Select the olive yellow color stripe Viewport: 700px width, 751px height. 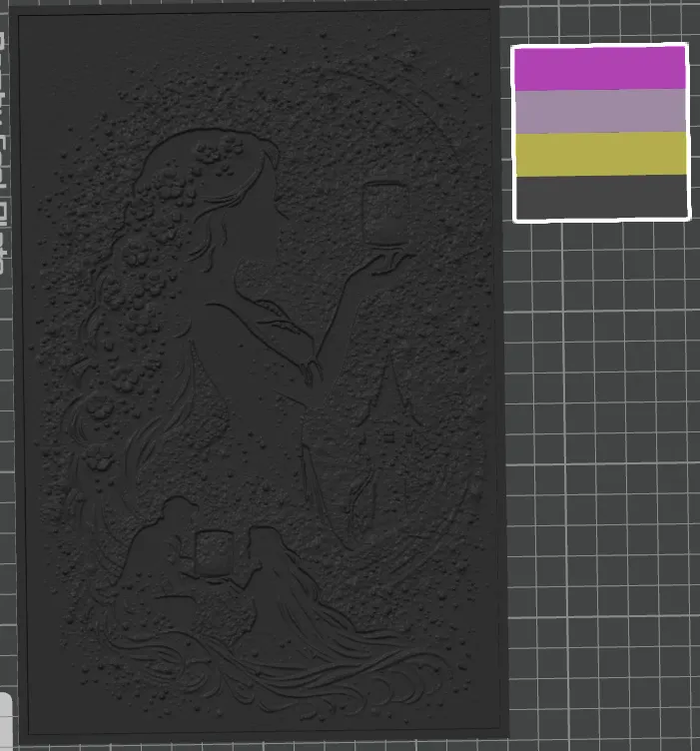click(x=601, y=154)
